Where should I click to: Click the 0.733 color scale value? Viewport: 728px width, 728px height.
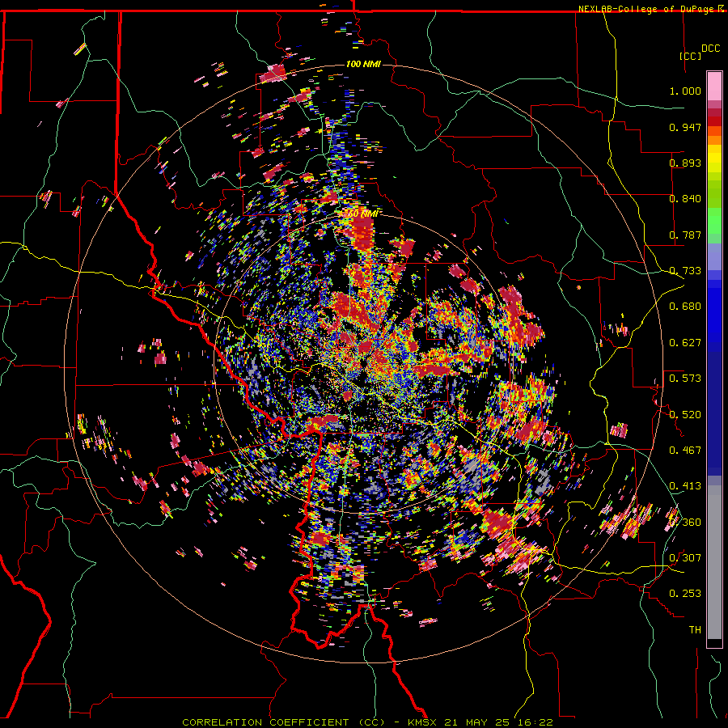tap(685, 271)
